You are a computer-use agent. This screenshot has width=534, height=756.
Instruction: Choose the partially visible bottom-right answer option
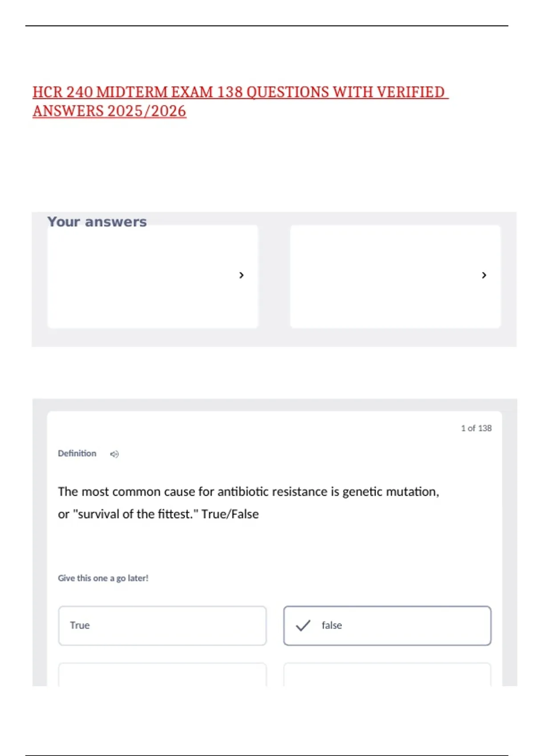387,675
